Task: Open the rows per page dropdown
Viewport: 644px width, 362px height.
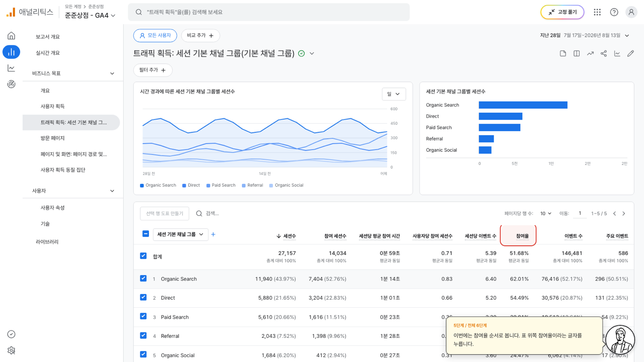Action: click(546, 214)
